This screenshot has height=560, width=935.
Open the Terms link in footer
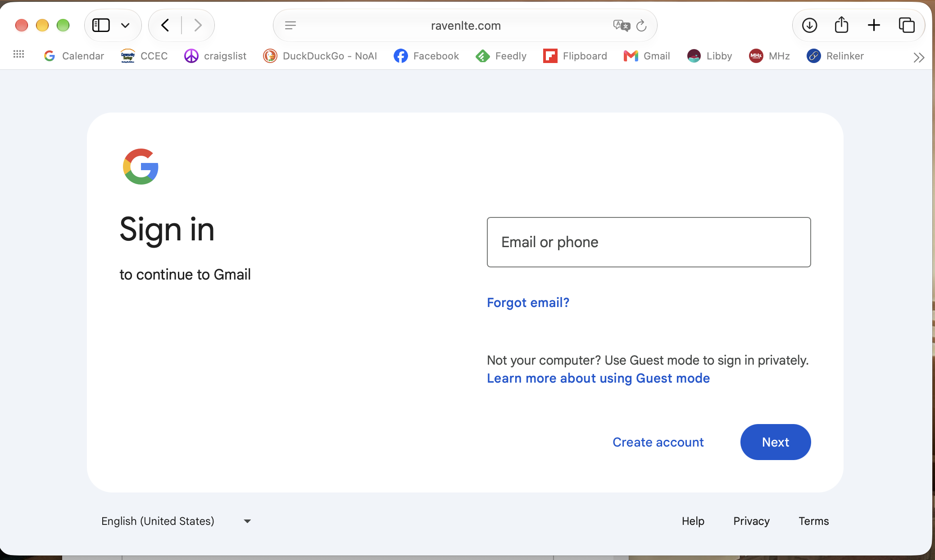pos(813,521)
